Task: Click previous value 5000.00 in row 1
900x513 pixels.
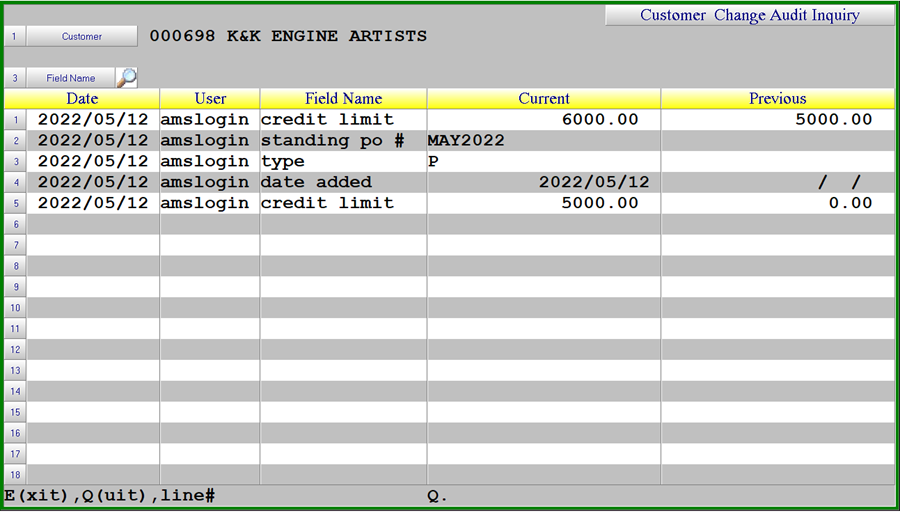Action: [x=833, y=119]
